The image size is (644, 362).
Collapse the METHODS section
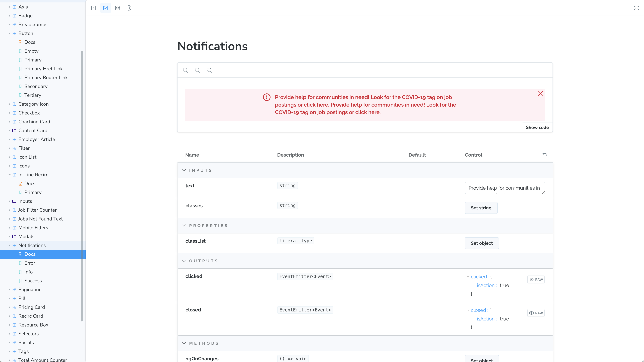tap(184, 343)
